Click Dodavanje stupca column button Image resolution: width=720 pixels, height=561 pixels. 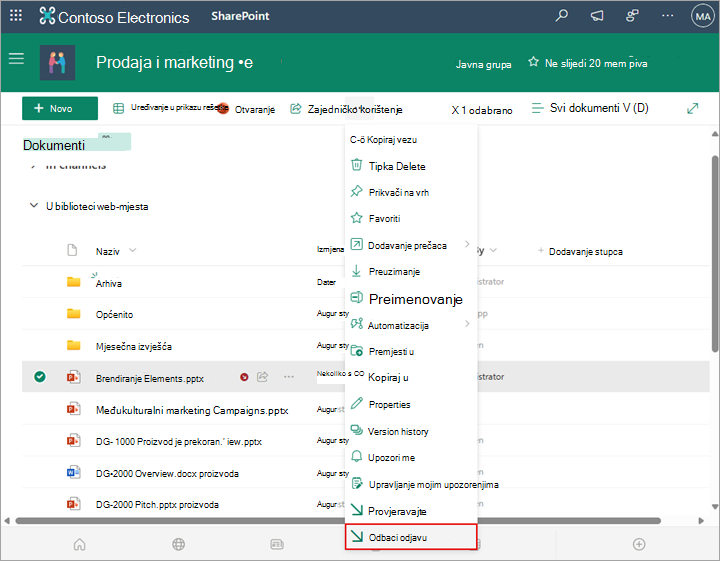[580, 251]
